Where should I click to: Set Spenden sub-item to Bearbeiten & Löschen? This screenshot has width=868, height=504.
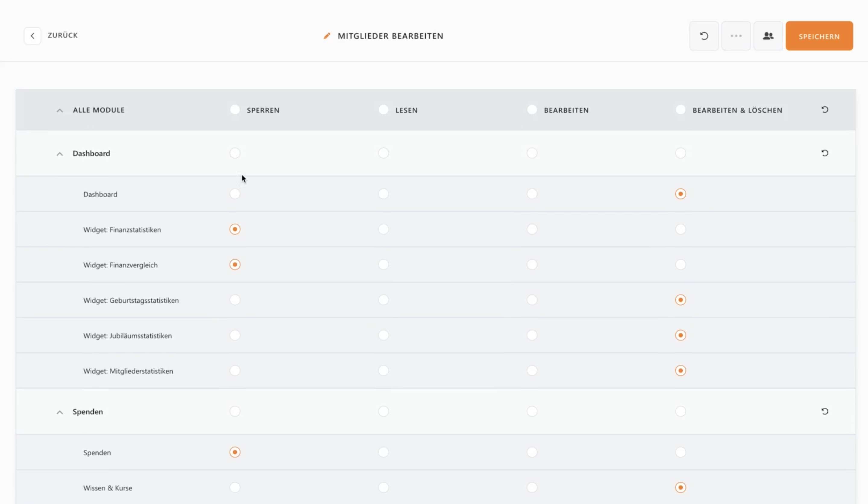[x=681, y=452]
